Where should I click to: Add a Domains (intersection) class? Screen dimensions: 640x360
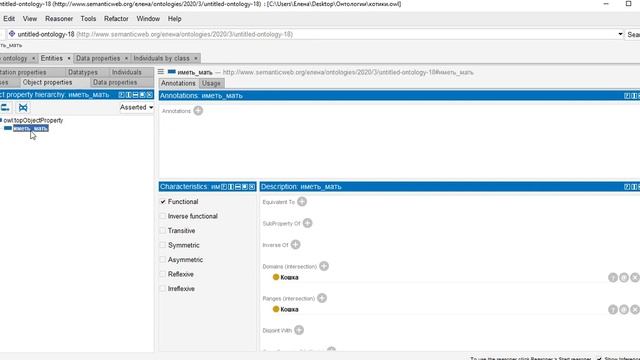[324, 266]
